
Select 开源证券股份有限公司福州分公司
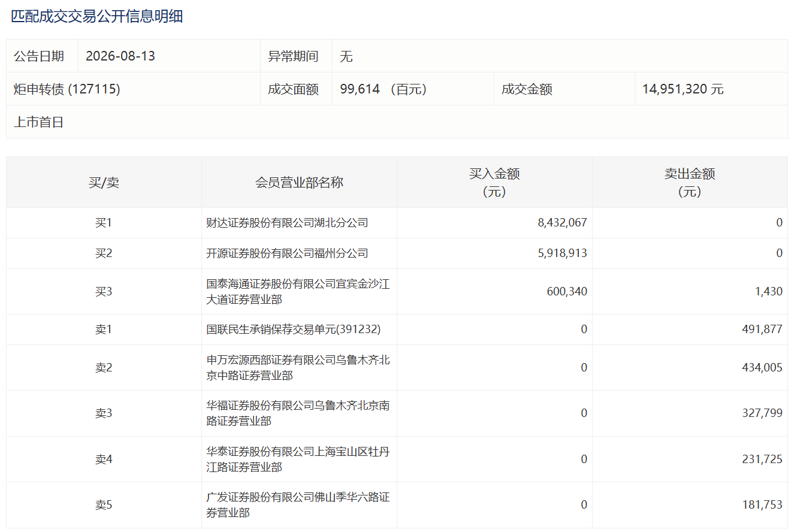(288, 253)
